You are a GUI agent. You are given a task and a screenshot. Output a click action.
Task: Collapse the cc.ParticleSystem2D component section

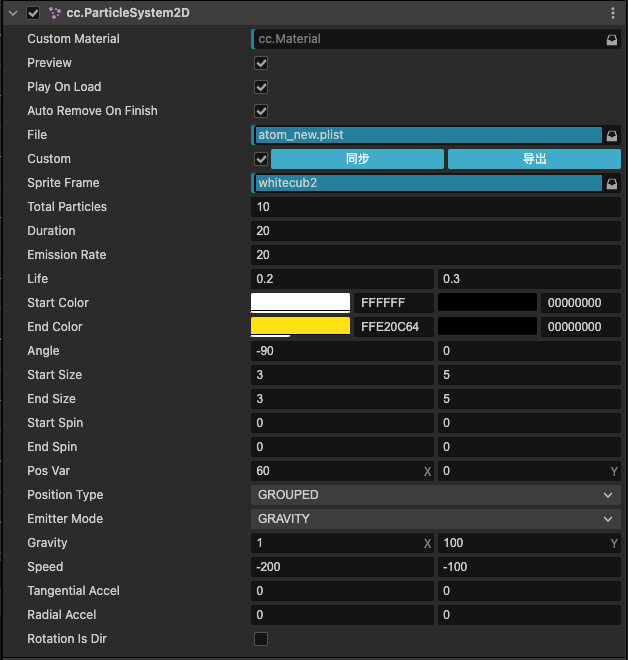[x=14, y=13]
